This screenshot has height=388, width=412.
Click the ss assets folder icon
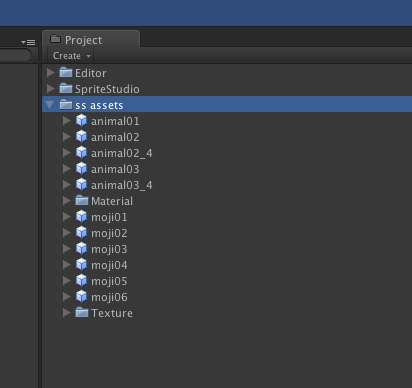[66, 104]
